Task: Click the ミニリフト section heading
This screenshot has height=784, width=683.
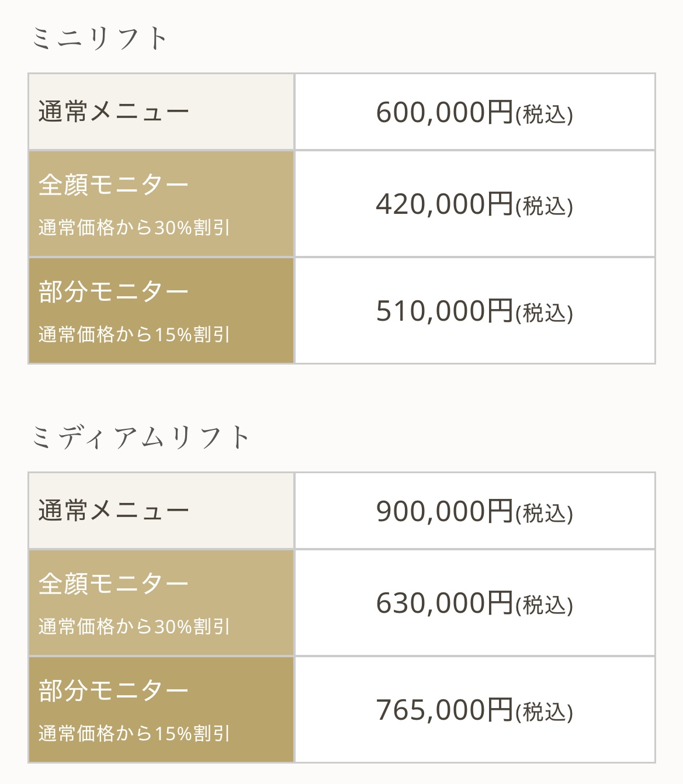Action: [x=99, y=39]
